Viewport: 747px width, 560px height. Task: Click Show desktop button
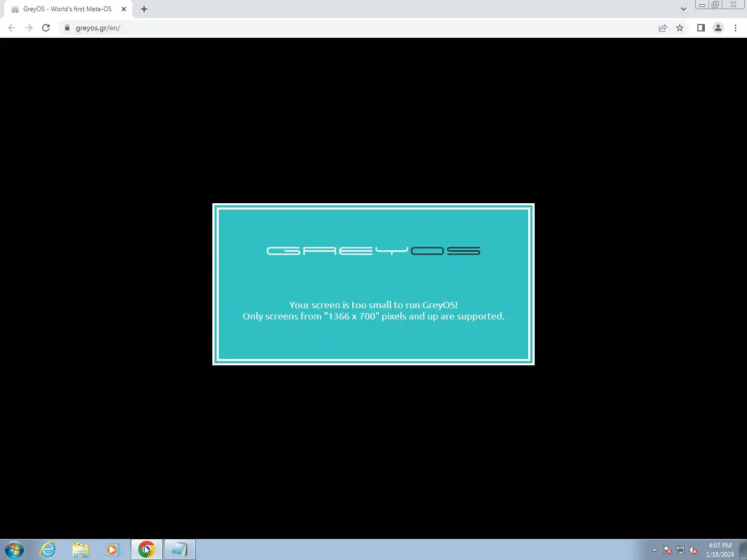tap(743, 549)
